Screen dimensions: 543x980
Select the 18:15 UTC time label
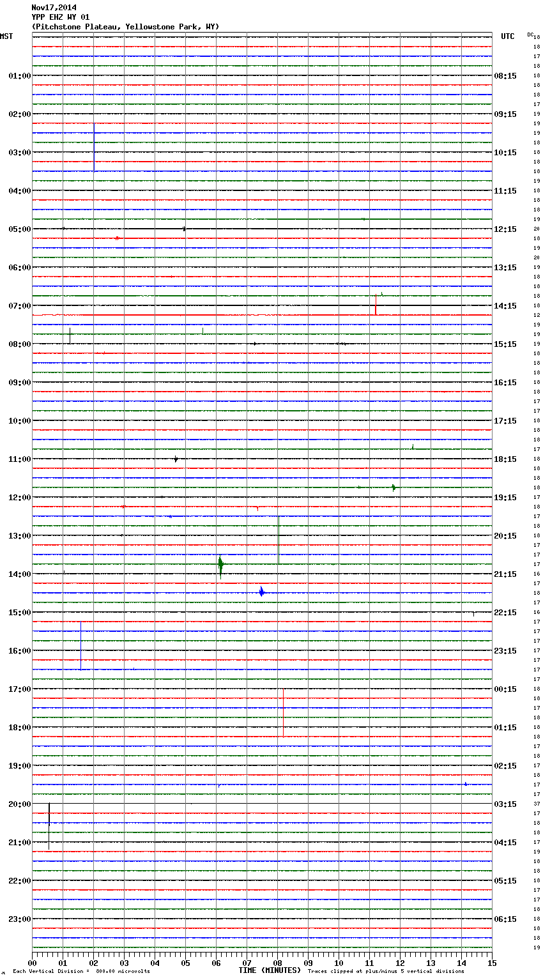505,459
